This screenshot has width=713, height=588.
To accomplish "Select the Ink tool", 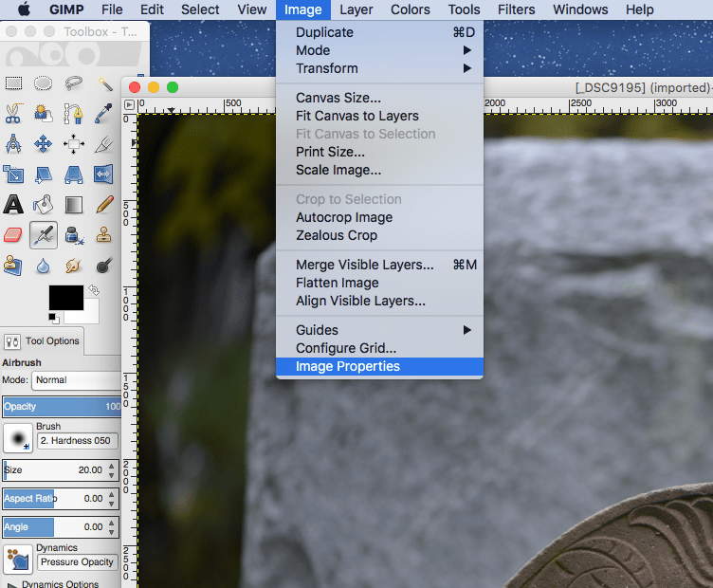I will [x=74, y=235].
